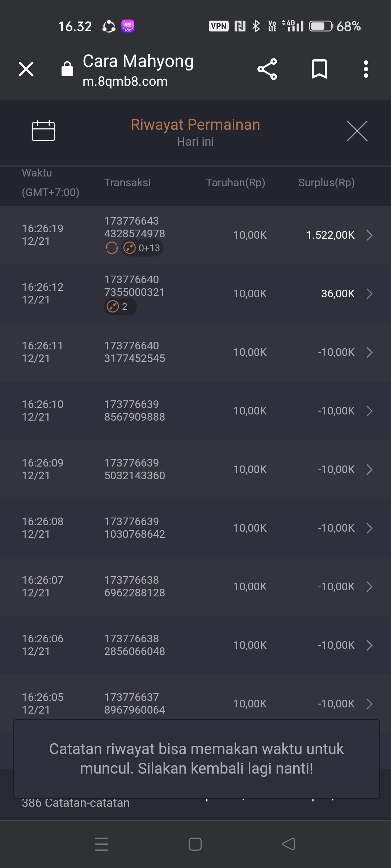This screenshot has width=391, height=868.
Task: Open transaction ending in 8567909888
Action: [135, 411]
